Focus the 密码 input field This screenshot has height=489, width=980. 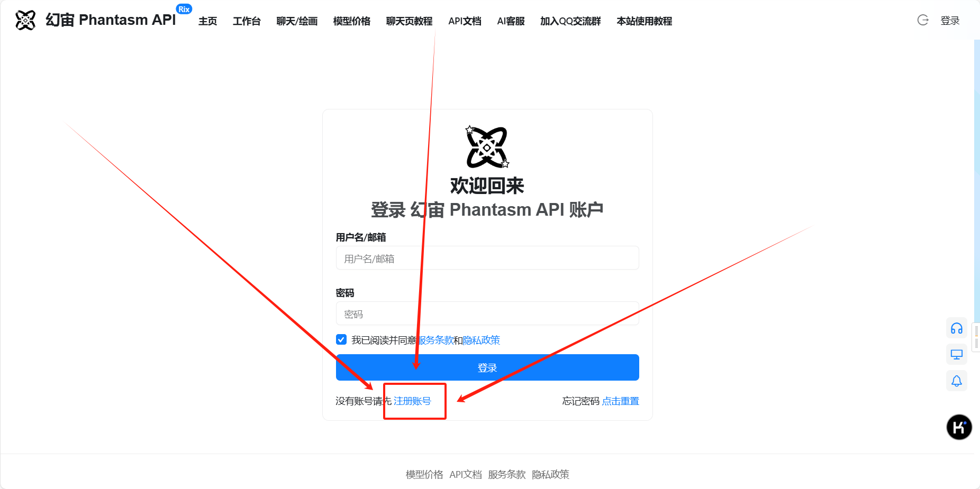pyautogui.click(x=487, y=313)
